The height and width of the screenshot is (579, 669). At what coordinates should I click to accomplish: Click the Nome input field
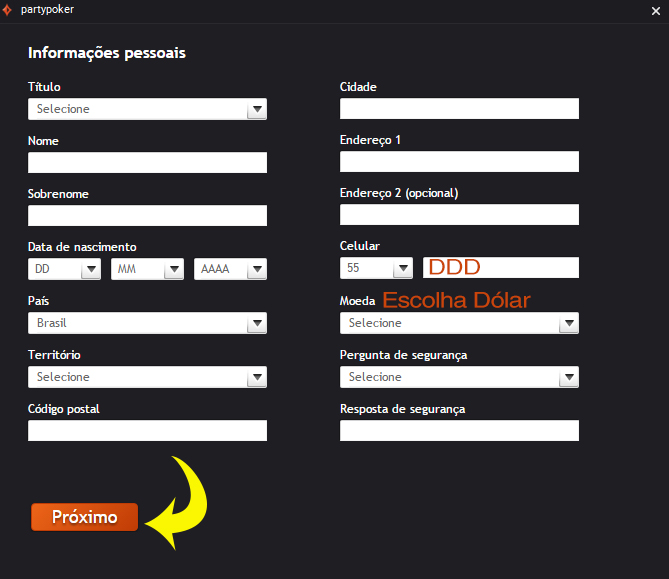point(147,163)
